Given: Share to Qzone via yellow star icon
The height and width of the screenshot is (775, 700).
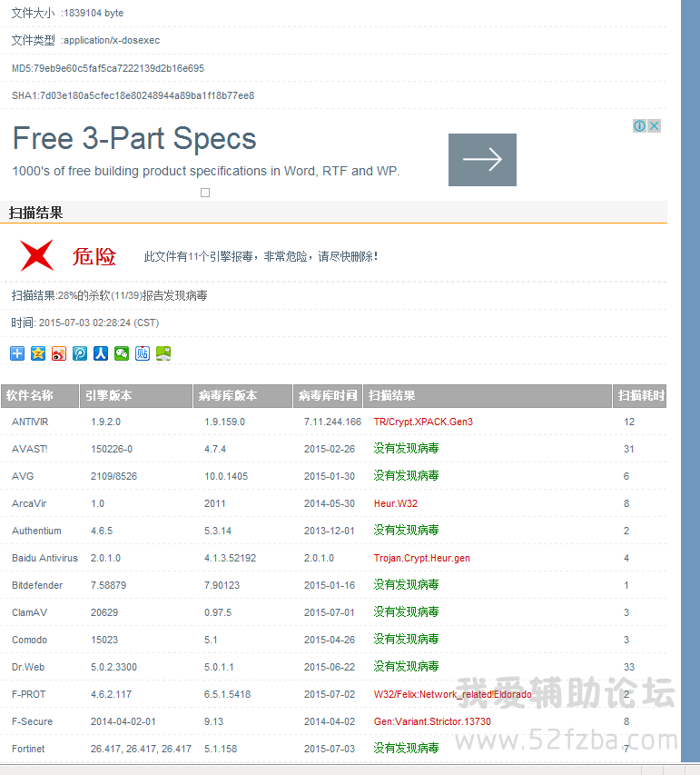Looking at the screenshot, I should point(38,353).
